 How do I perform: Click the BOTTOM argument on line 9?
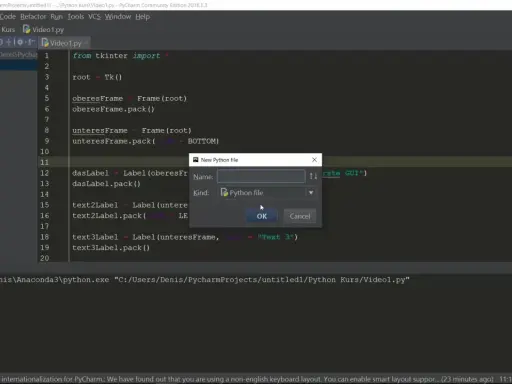tap(201, 141)
